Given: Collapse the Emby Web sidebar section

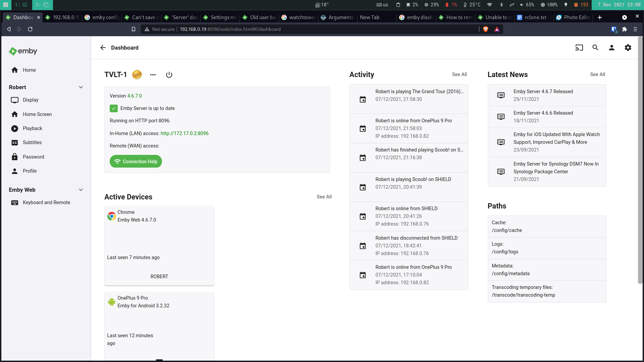Looking at the screenshot, I should [81, 190].
